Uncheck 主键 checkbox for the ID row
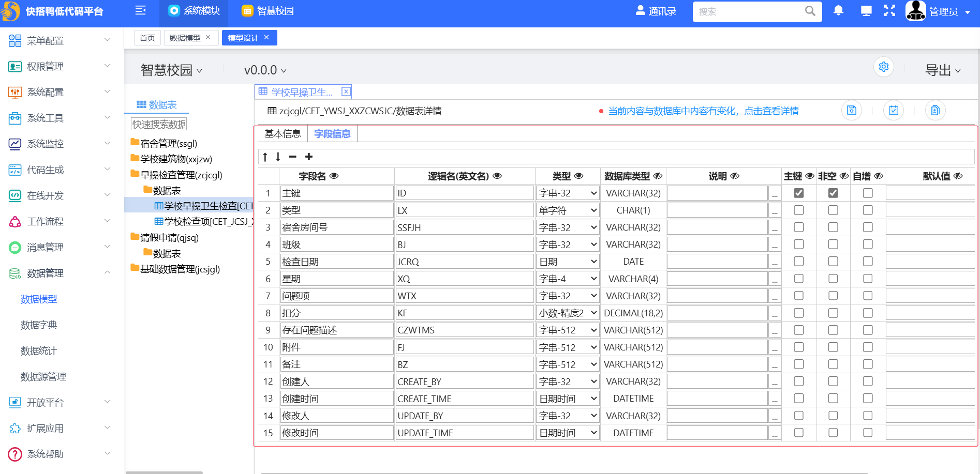 pos(799,193)
